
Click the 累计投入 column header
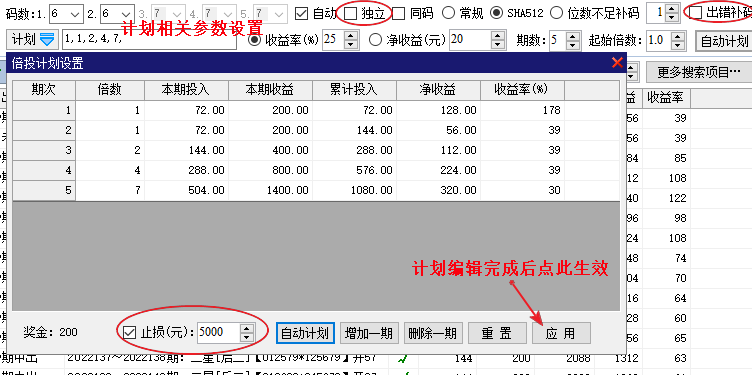click(x=354, y=90)
